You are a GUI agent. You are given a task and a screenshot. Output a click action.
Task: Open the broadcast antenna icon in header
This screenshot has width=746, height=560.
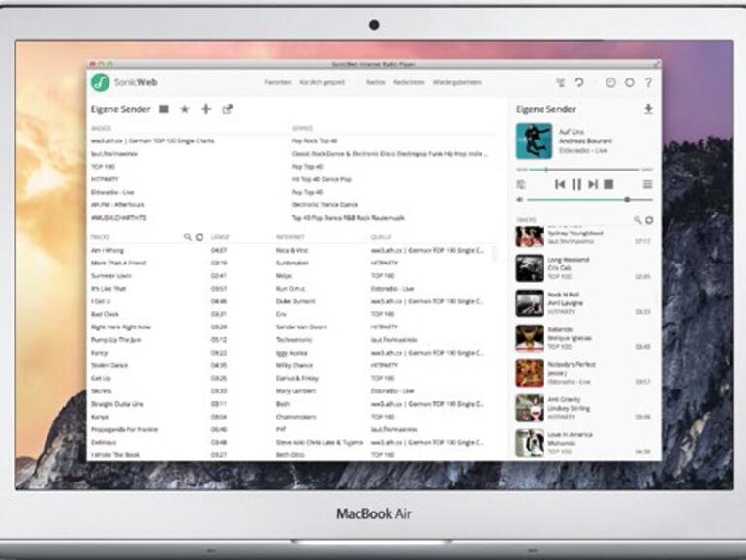click(x=560, y=82)
